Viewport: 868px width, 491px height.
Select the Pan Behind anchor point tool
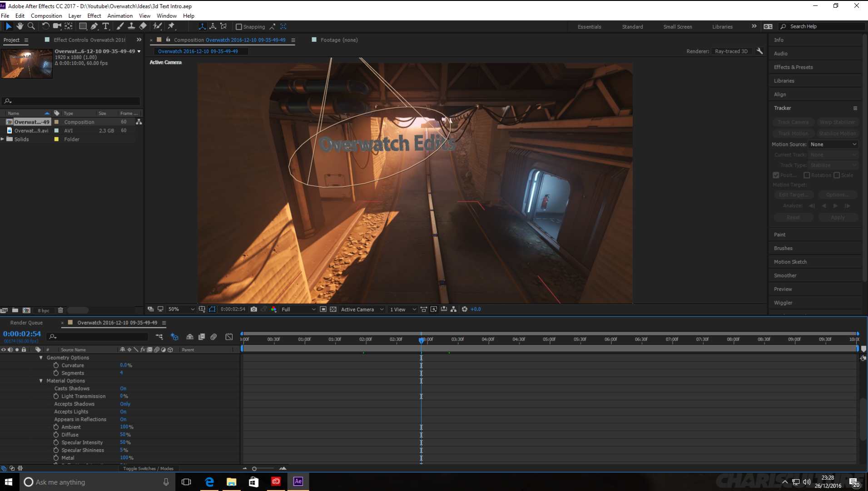tap(69, 26)
